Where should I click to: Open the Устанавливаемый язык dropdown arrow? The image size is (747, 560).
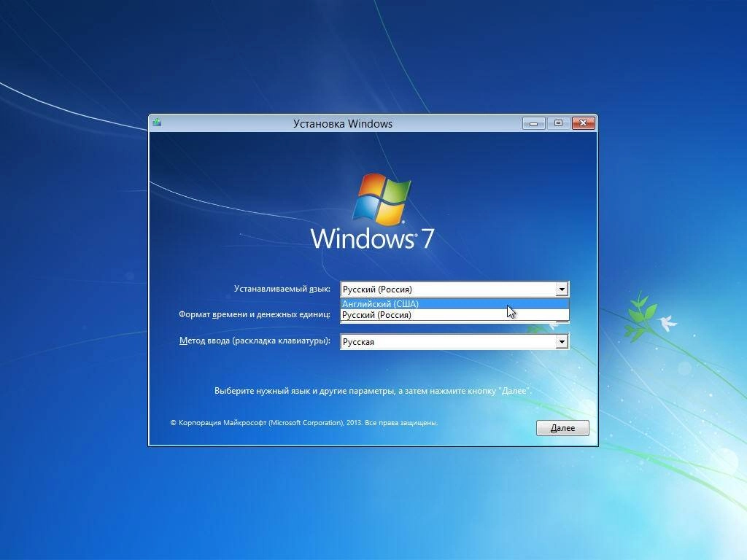[x=562, y=289]
